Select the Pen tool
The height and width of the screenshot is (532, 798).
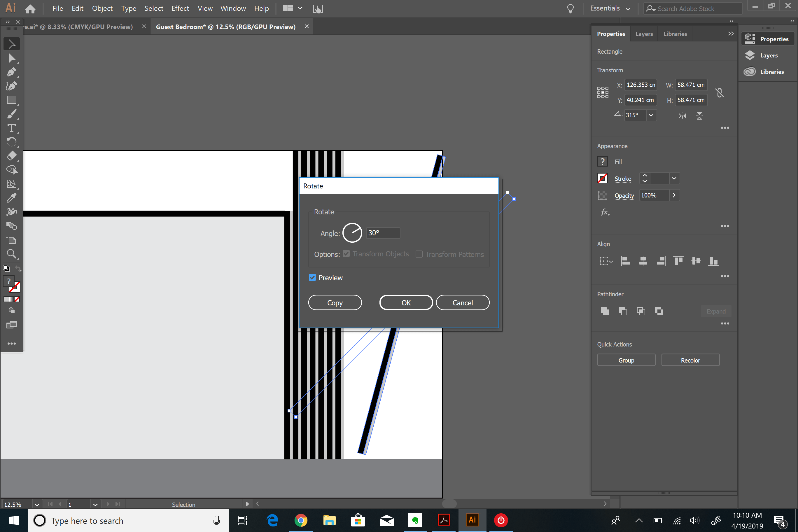pos(12,72)
